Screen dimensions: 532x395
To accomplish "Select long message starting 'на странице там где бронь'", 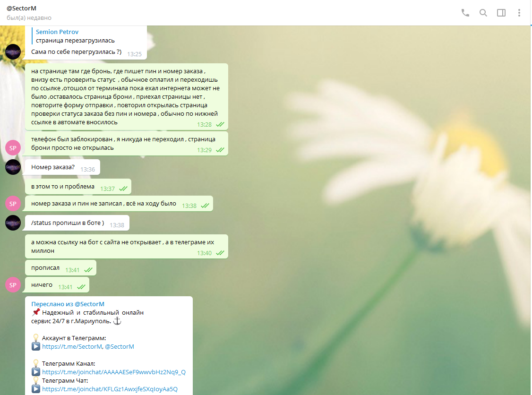I will [127, 97].
